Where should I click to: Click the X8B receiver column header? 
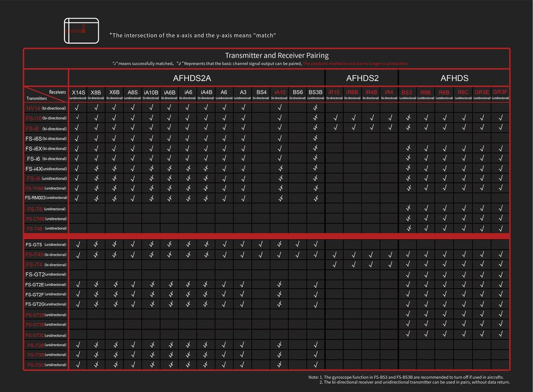click(x=96, y=94)
